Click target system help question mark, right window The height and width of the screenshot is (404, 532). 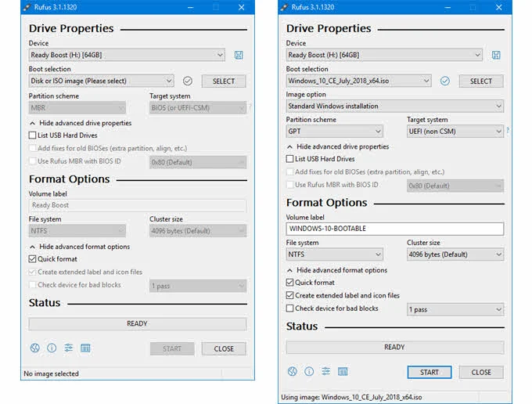point(508,130)
